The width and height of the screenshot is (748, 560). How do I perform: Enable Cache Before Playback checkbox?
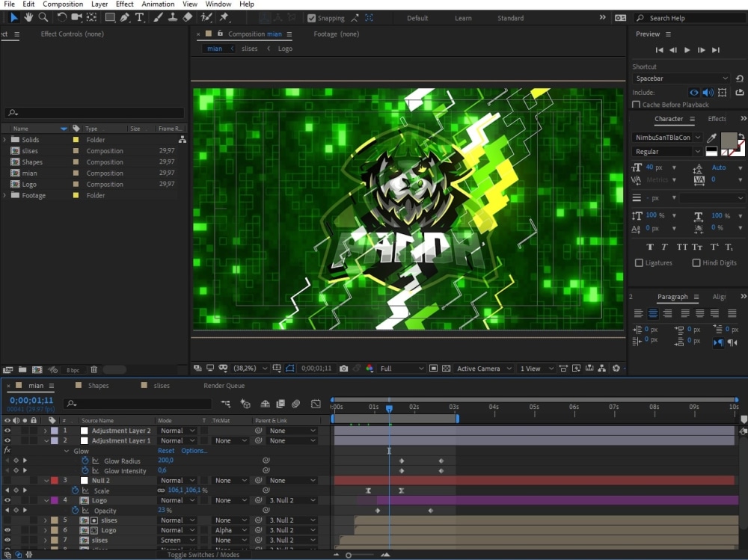point(636,105)
